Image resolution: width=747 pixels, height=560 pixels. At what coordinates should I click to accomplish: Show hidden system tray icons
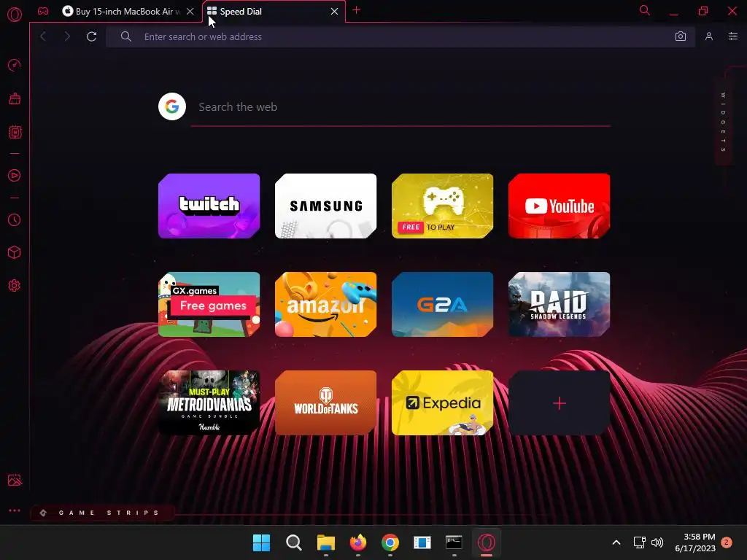[x=616, y=542]
